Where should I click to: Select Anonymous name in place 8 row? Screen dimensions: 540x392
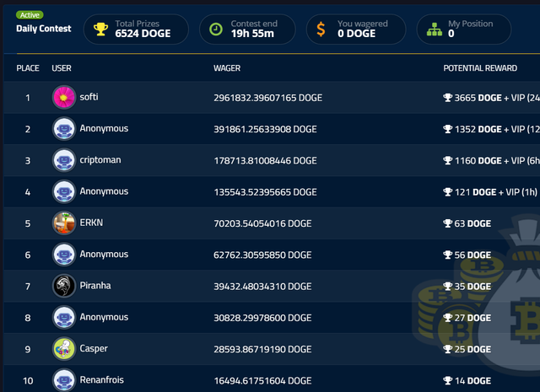(104, 317)
